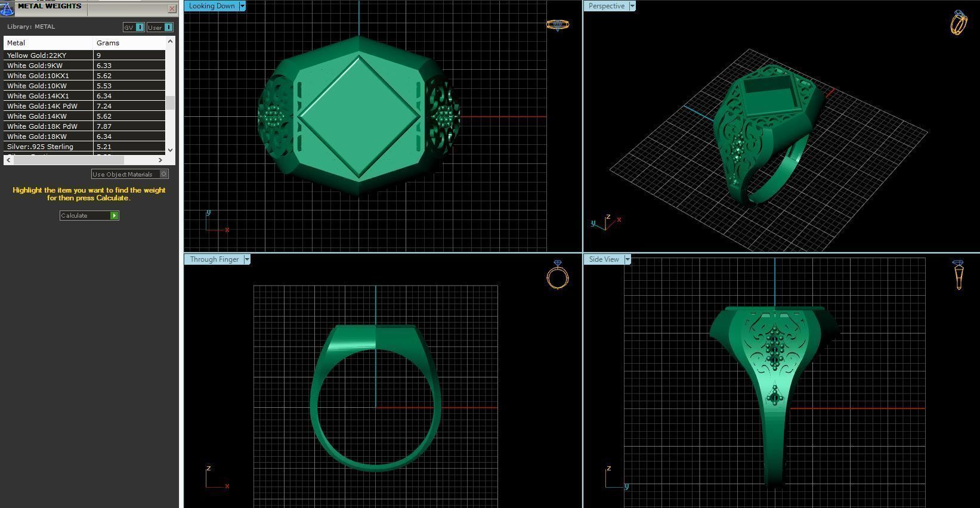Sort by the Grams column header
980x508 pixels.
click(129, 43)
